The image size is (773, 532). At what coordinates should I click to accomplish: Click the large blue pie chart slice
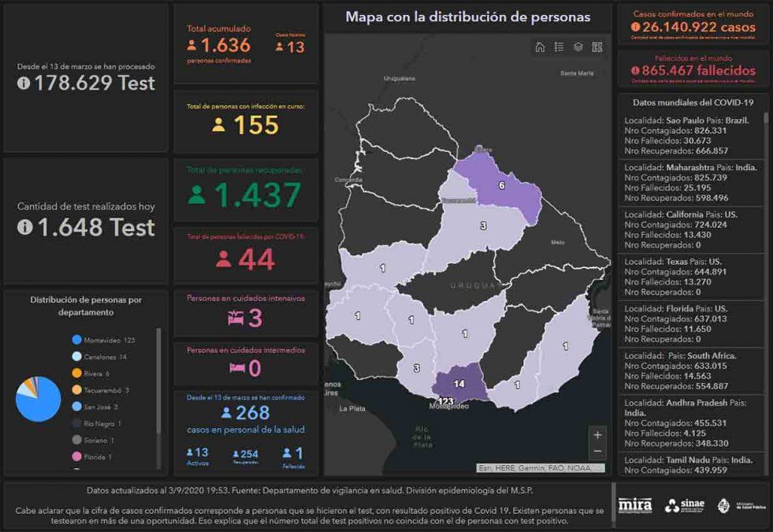tap(39, 402)
